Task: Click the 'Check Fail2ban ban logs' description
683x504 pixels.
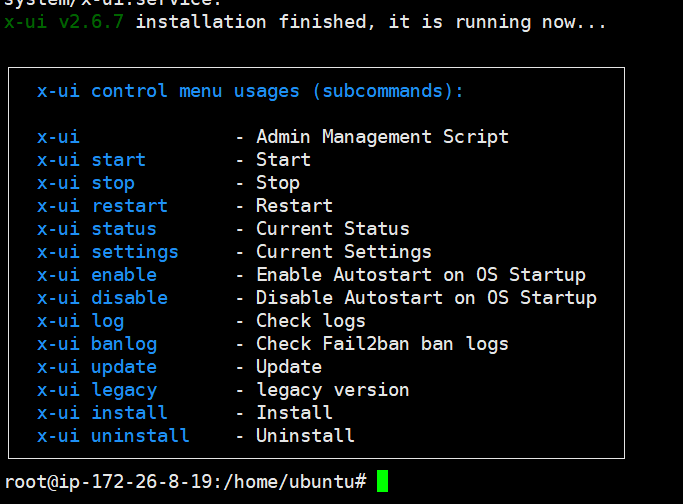Action: pos(382,345)
